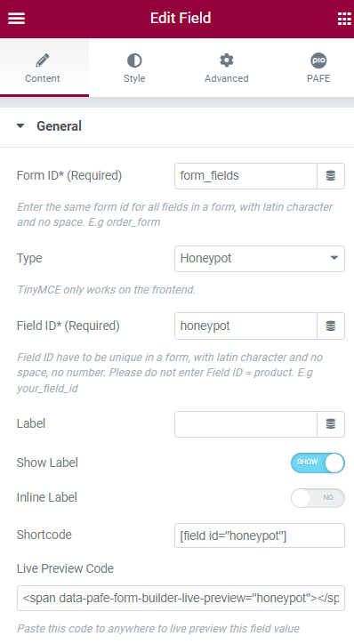Open dynamic tags for Label field

coord(331,424)
